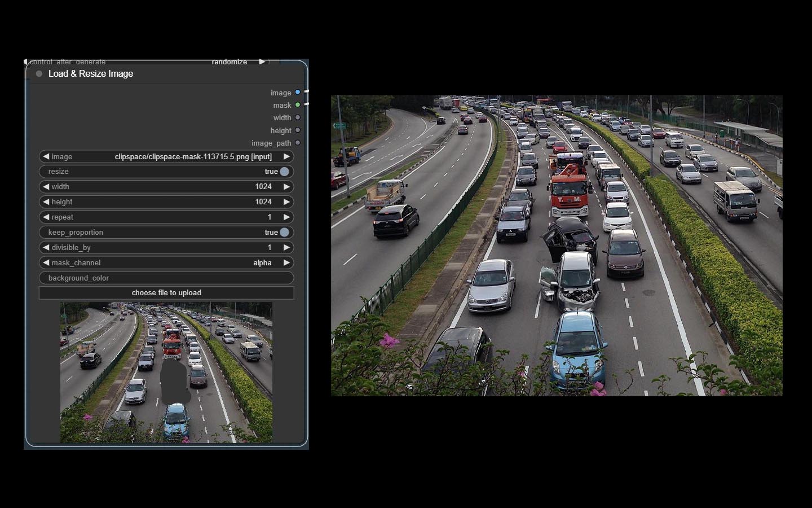Collapse the Load & Resize Image node via its gray dot
Viewport: 812px width, 508px height.
point(39,74)
